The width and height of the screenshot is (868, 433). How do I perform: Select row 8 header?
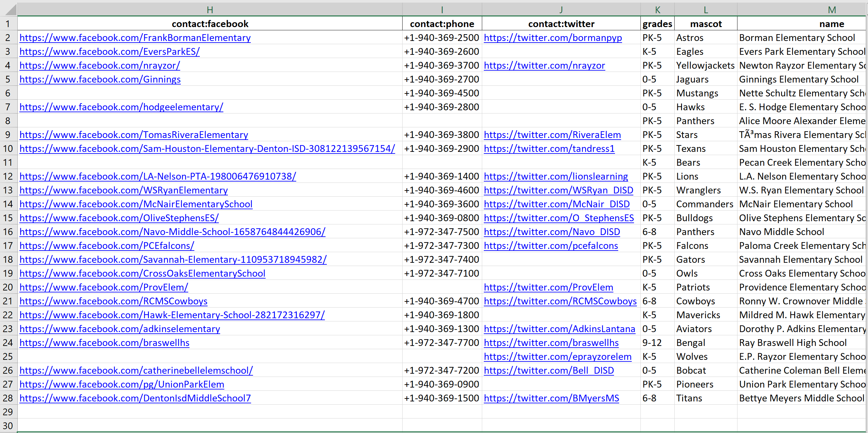(x=8, y=121)
